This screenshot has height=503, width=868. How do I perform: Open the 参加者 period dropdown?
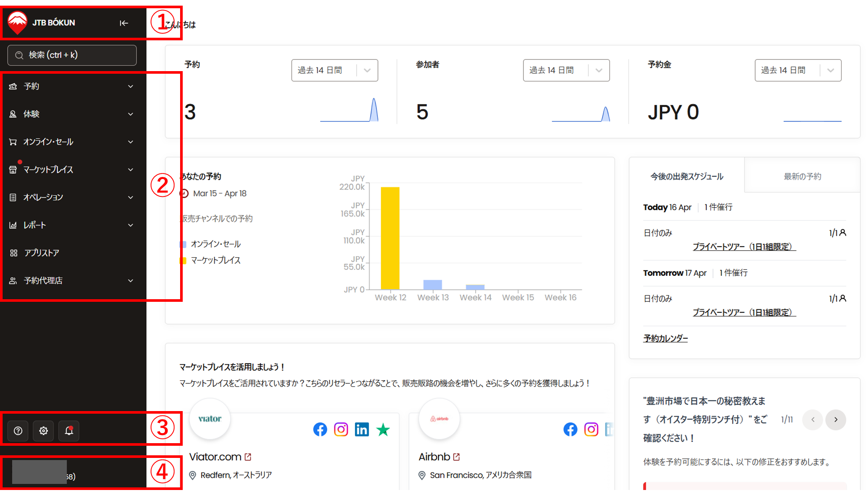click(566, 70)
